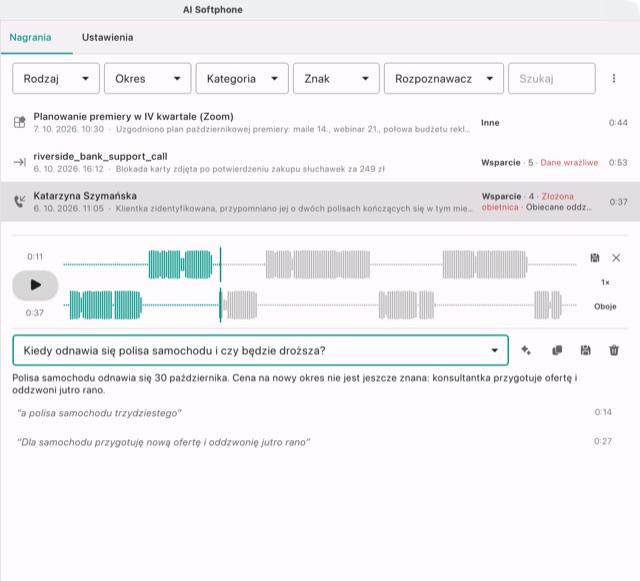Image resolution: width=640 pixels, height=581 pixels.
Task: Open the three-dot more options menu
Action: coord(614,78)
